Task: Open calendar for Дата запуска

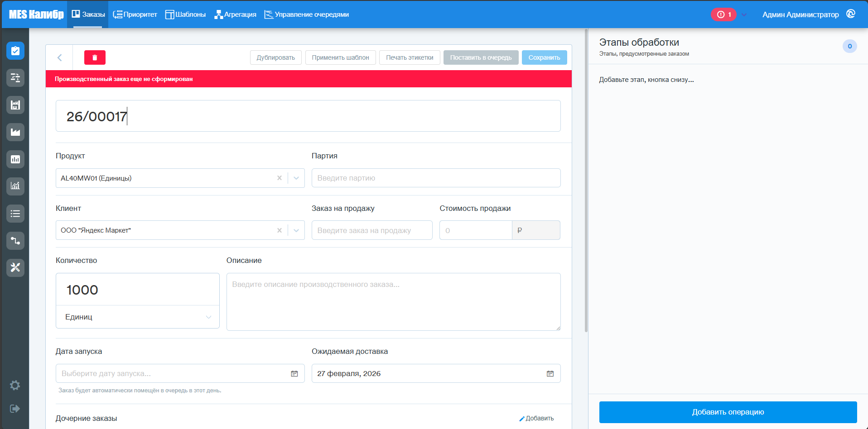Action: click(x=294, y=373)
